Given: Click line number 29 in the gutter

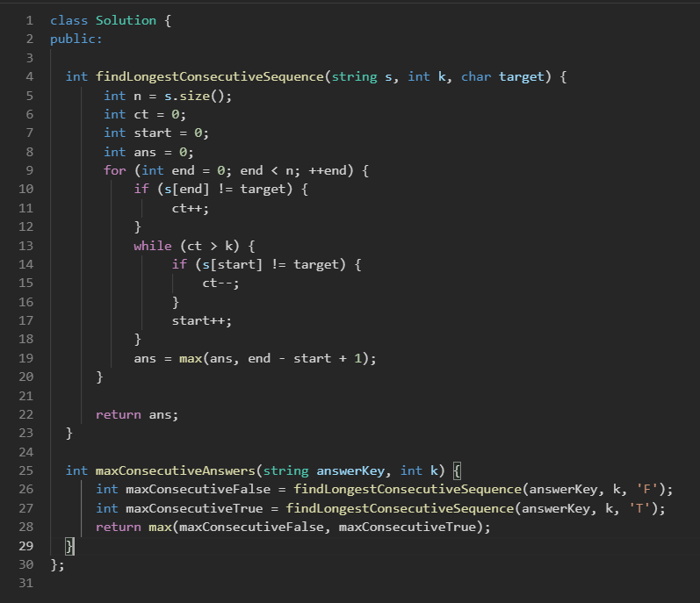Looking at the screenshot, I should tap(25, 546).
